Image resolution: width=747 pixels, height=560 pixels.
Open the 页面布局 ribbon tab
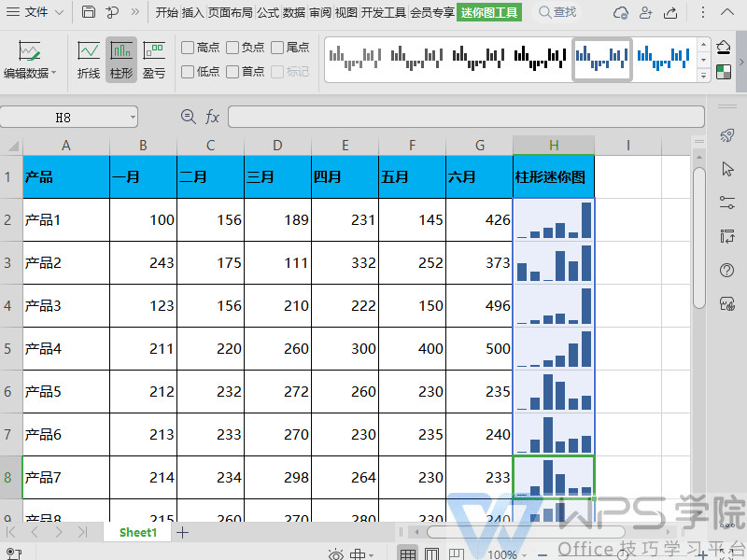point(230,12)
